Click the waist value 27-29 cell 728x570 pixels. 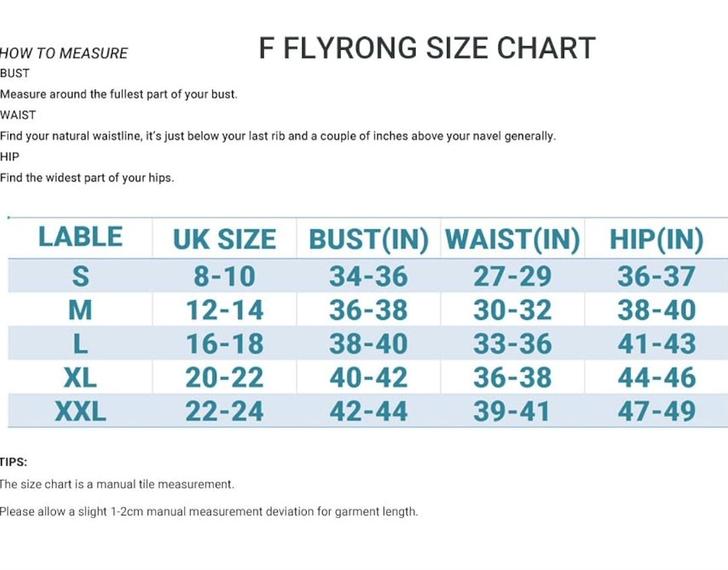[512, 276]
